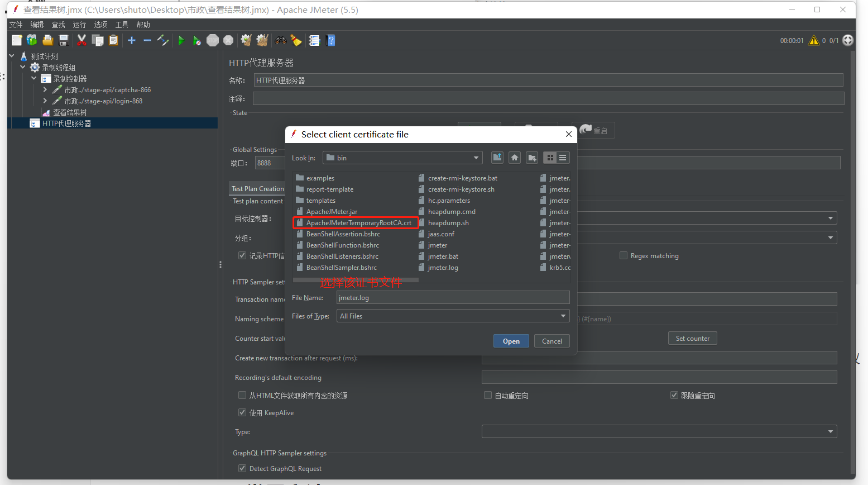Click the Open file folder toolbar icon

[48, 40]
